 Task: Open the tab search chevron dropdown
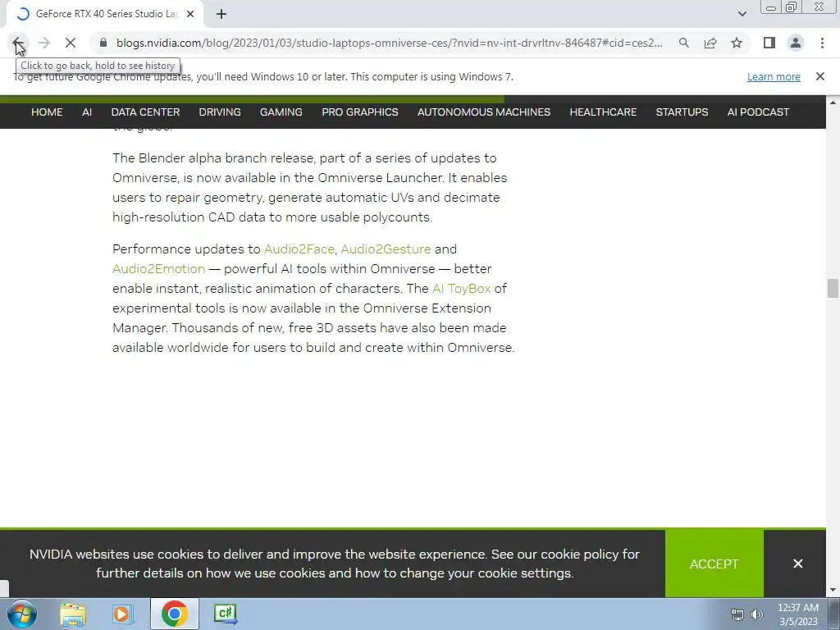tap(742, 14)
